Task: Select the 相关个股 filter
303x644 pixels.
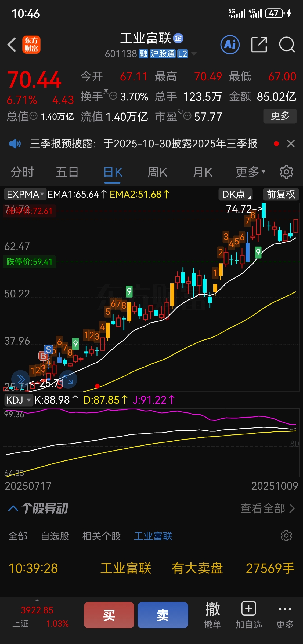Action: click(102, 536)
